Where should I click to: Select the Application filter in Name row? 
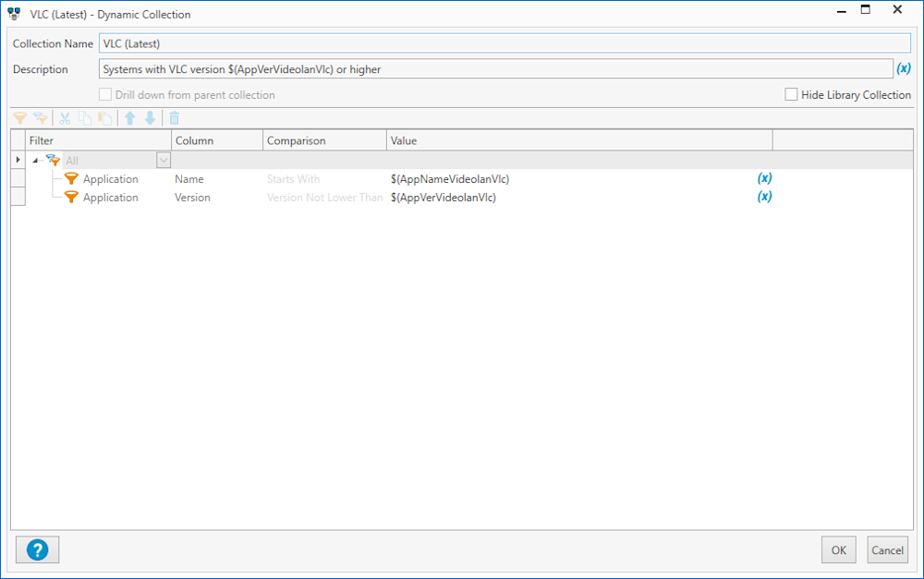[x=110, y=179]
